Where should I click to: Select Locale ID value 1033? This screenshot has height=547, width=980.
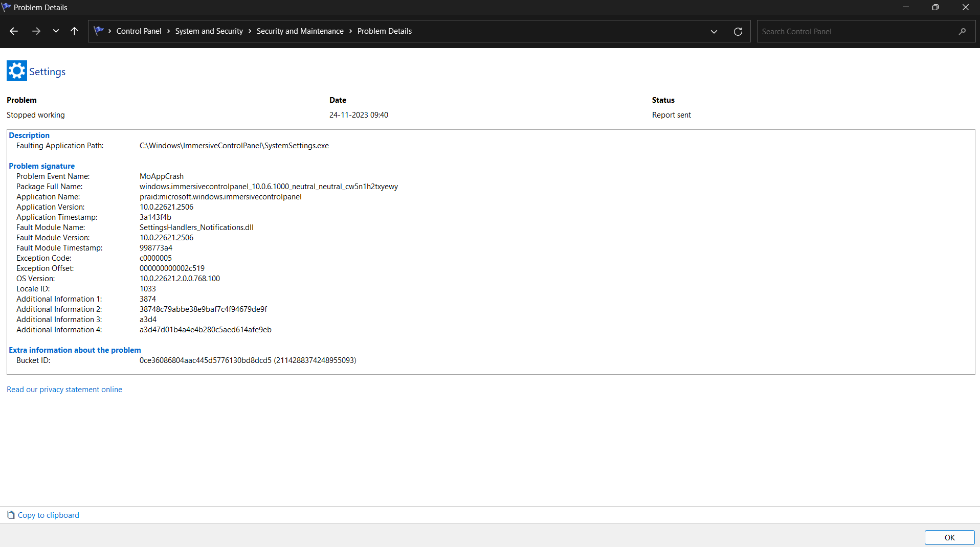[148, 289]
